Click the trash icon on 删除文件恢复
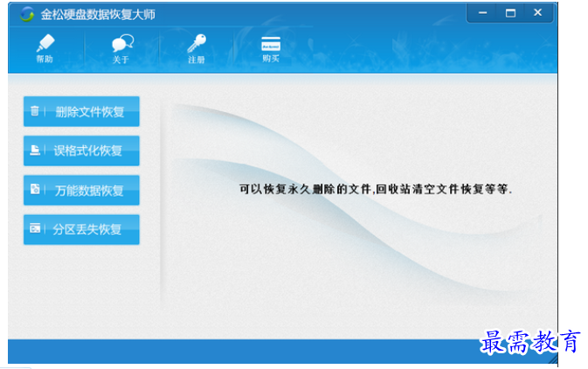This screenshot has width=588, height=369. [x=34, y=111]
